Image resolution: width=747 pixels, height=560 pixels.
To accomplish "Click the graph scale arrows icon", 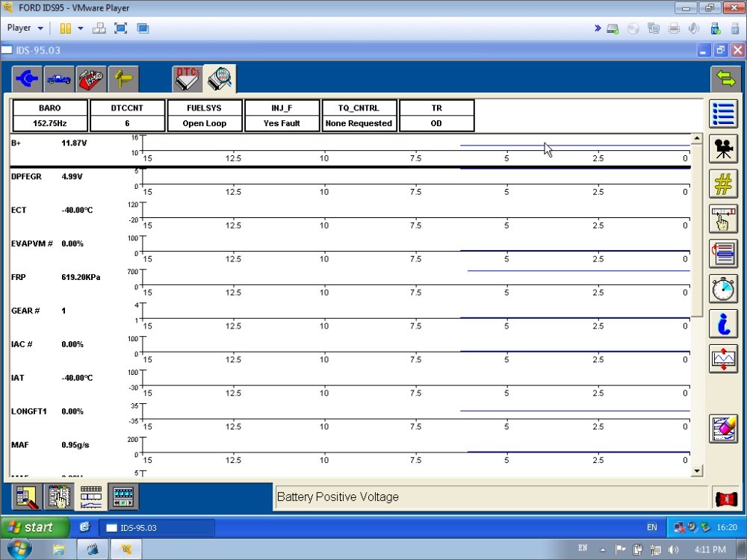I will click(x=723, y=359).
